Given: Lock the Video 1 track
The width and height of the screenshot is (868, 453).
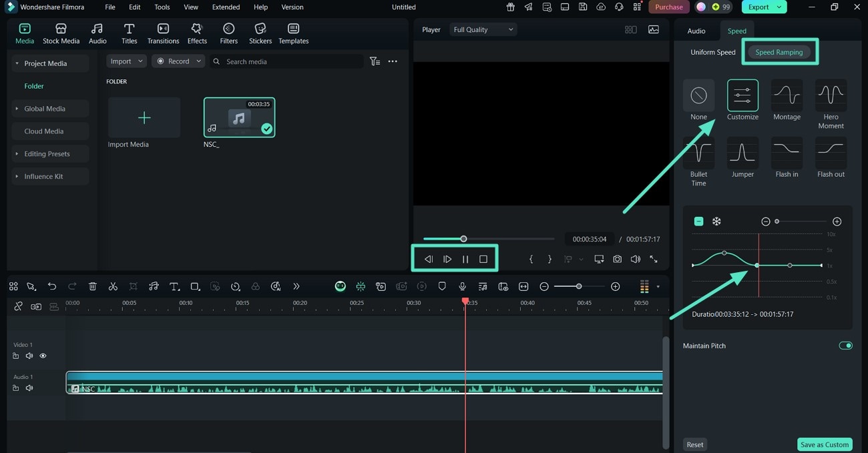Looking at the screenshot, I should [15, 356].
